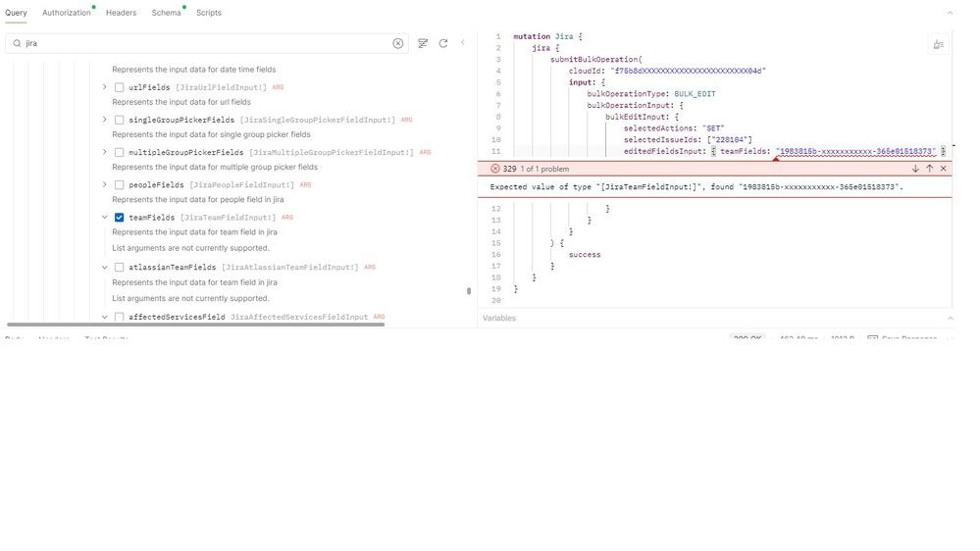980x551 pixels.
Task: Click the 'Expected value of type' error message
Action: (696, 187)
